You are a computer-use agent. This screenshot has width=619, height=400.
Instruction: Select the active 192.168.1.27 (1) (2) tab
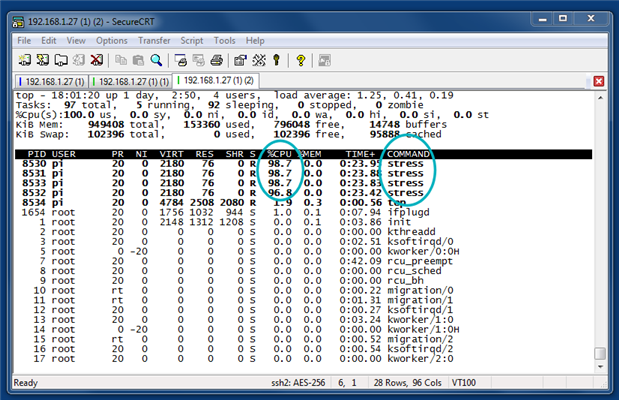pos(216,81)
